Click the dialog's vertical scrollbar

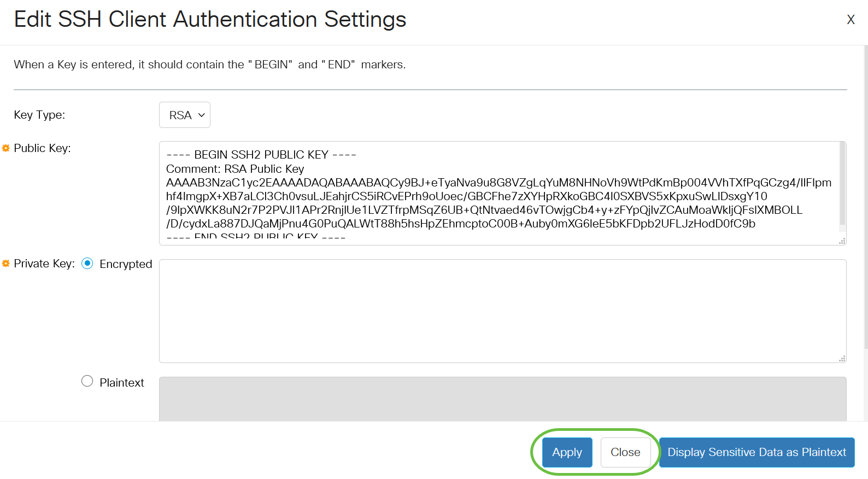tap(865, 197)
